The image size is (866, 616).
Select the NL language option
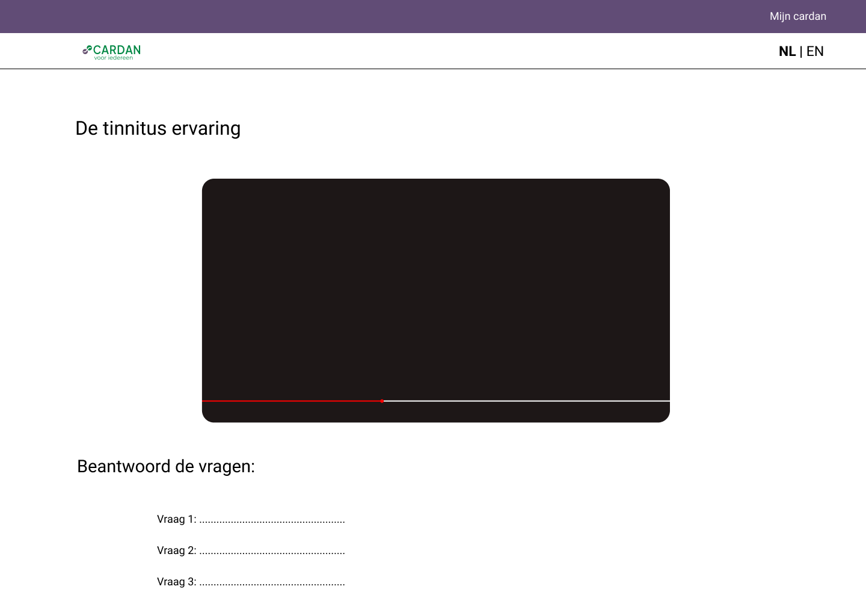[x=787, y=51]
